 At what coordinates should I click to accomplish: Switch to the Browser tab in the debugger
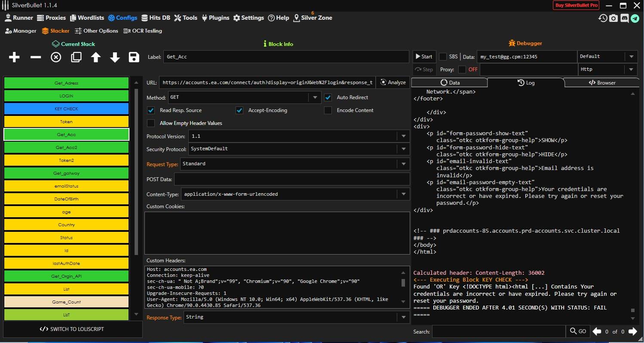pyautogui.click(x=601, y=82)
